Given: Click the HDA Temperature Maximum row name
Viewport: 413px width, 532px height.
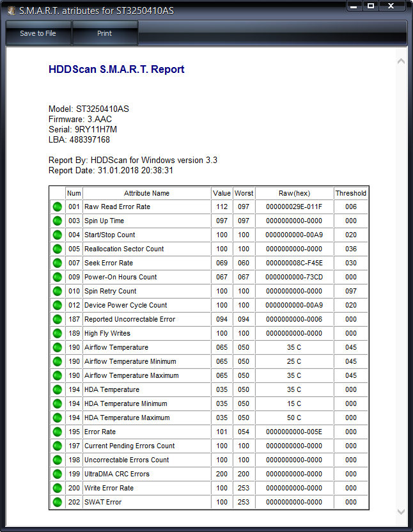Looking at the screenshot, I should 127,418.
